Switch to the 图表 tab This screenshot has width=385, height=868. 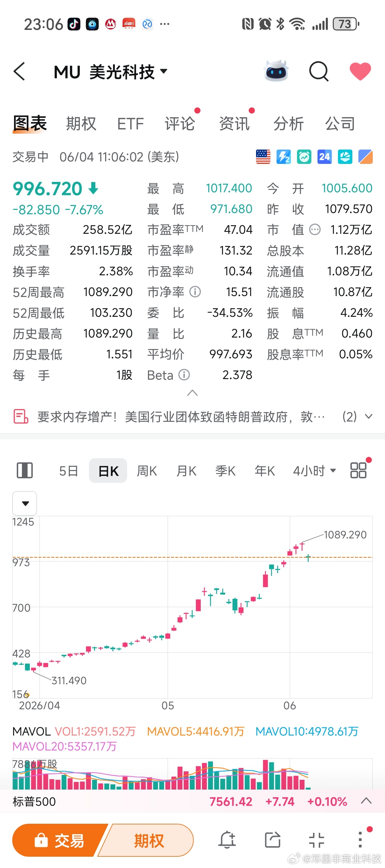pos(30,123)
